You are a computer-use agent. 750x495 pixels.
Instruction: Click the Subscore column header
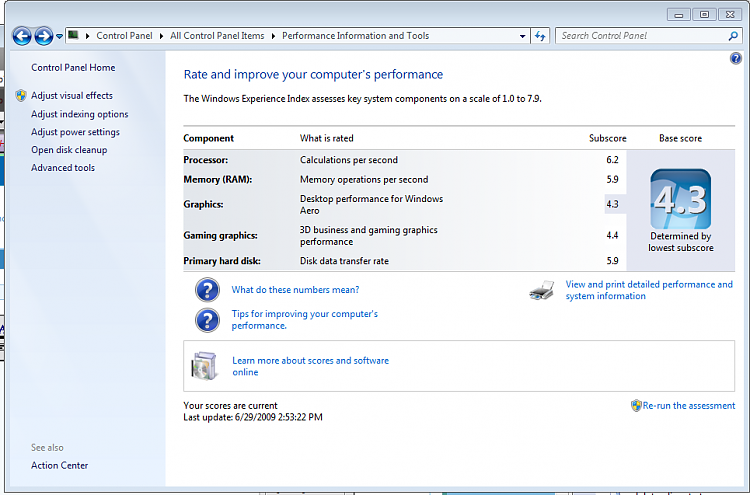pyautogui.click(x=607, y=138)
